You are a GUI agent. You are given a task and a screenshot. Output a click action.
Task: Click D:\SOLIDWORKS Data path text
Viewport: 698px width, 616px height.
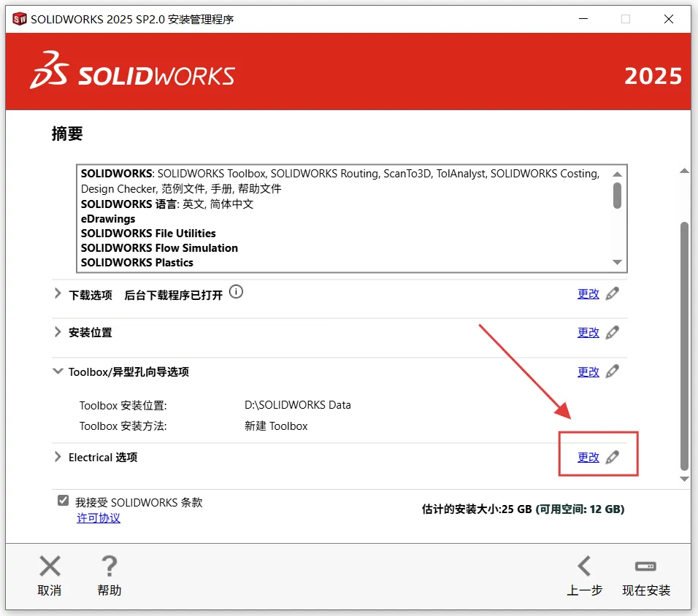click(298, 405)
